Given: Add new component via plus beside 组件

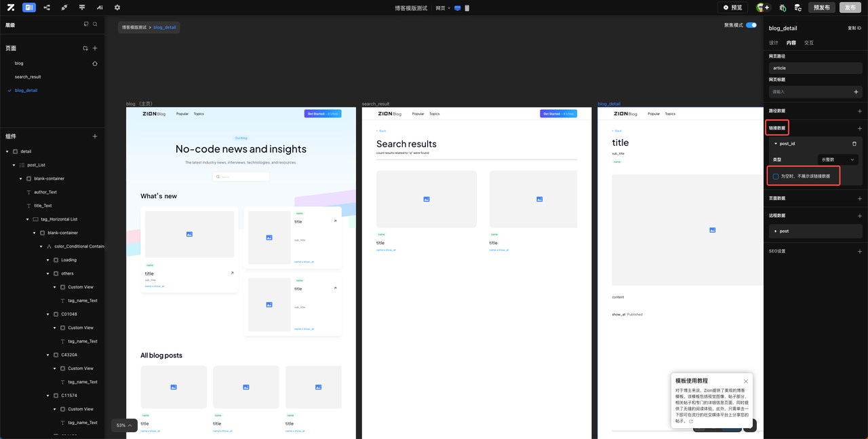Looking at the screenshot, I should click(95, 136).
